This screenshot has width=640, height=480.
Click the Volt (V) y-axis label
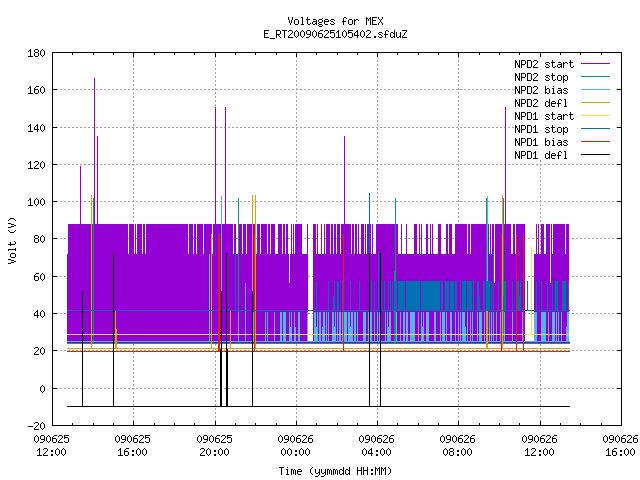pyautogui.click(x=12, y=240)
